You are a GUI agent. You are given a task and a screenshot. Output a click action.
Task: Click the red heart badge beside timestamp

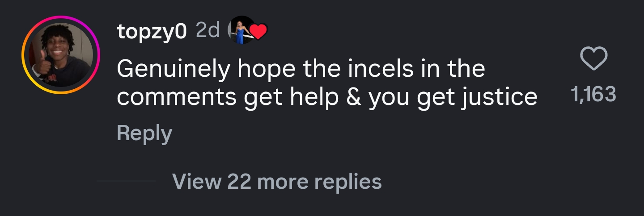pos(258,31)
